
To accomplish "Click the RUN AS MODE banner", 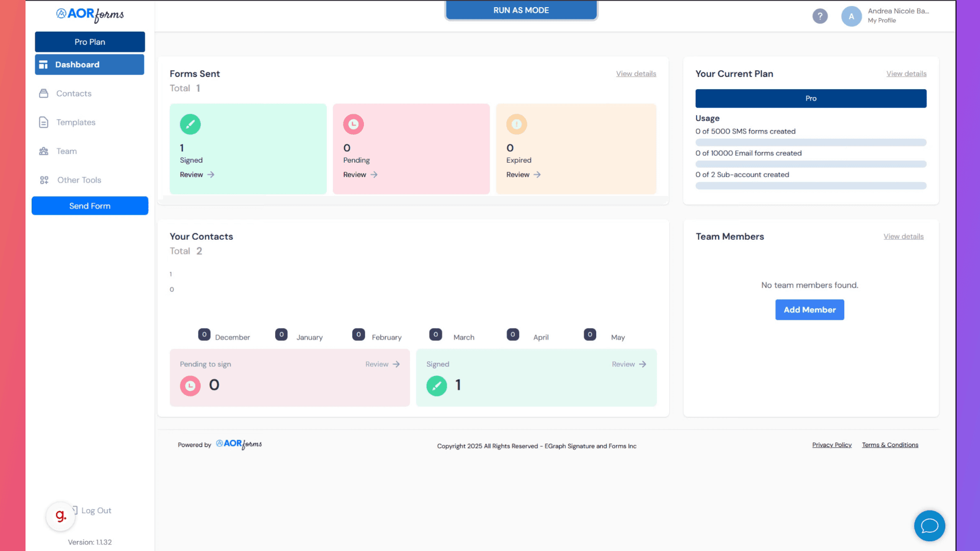I will 521,10.
